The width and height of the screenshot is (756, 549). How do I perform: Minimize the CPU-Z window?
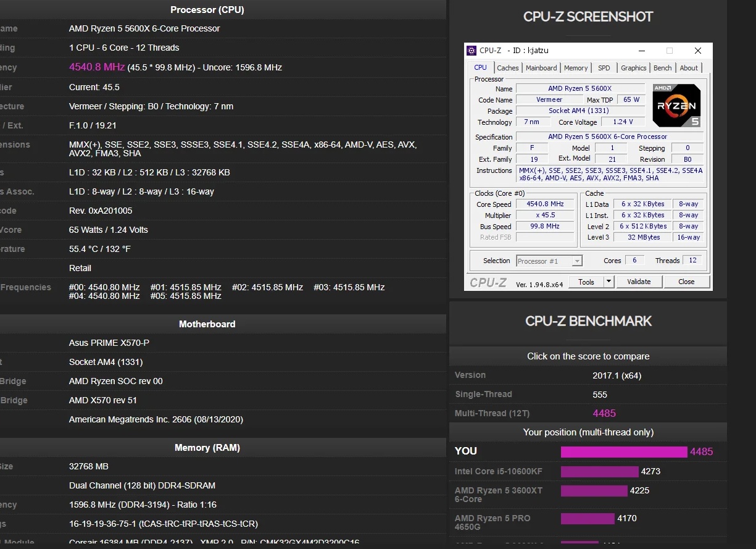coord(641,51)
